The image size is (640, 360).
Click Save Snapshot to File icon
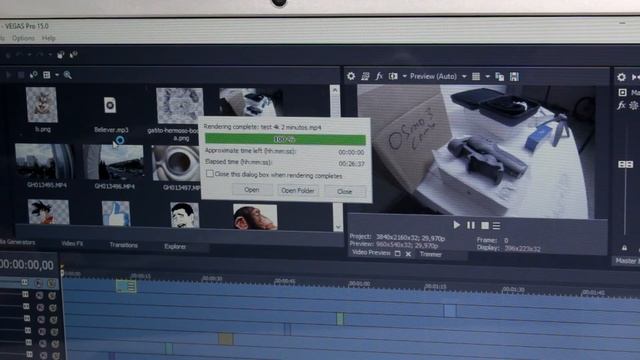click(514, 76)
